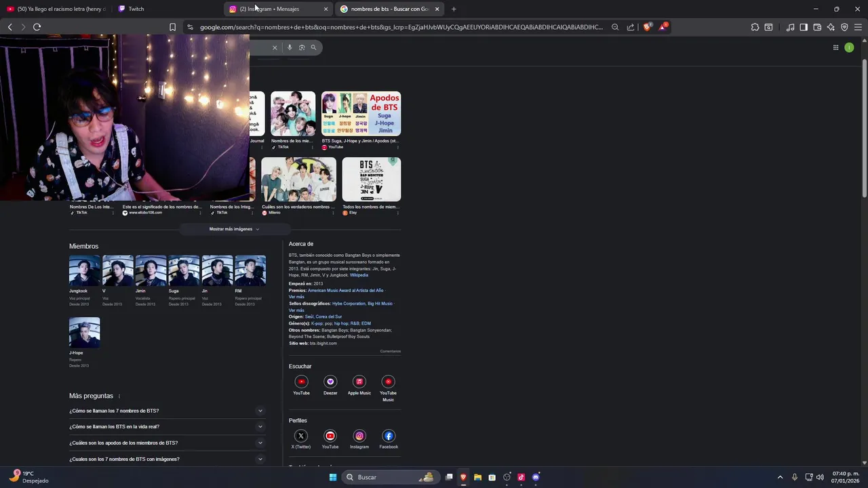
Task: Open the Google apps grid icon
Action: click(835, 47)
